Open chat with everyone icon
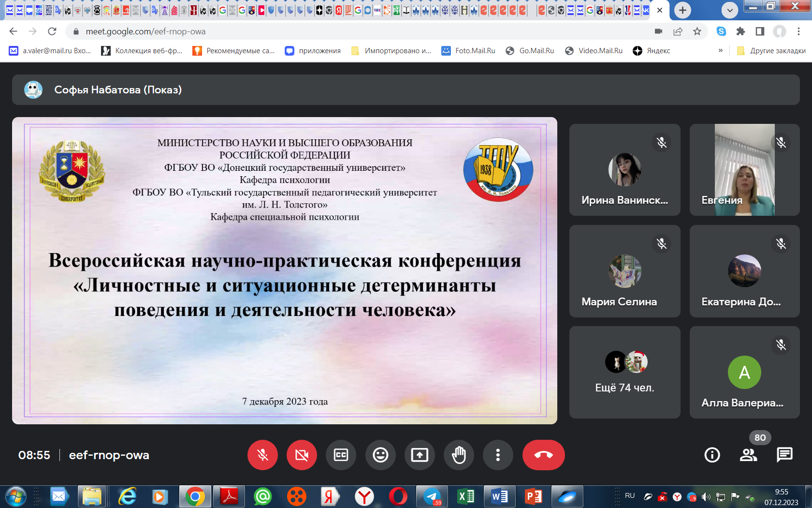 click(x=784, y=455)
